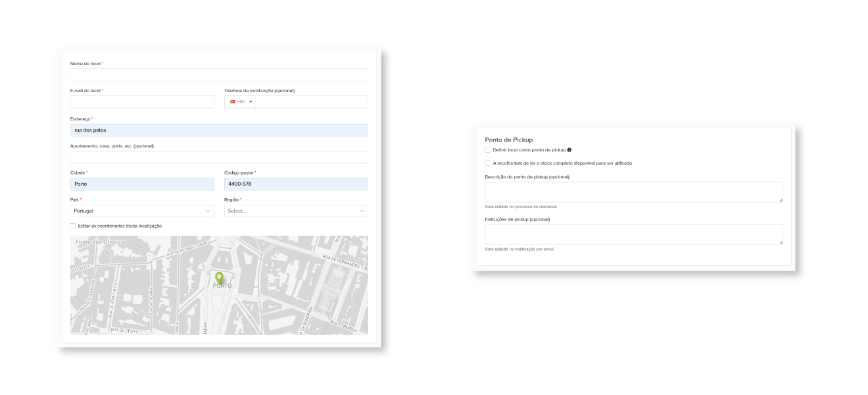Expand the Região select dropdown

click(x=296, y=211)
